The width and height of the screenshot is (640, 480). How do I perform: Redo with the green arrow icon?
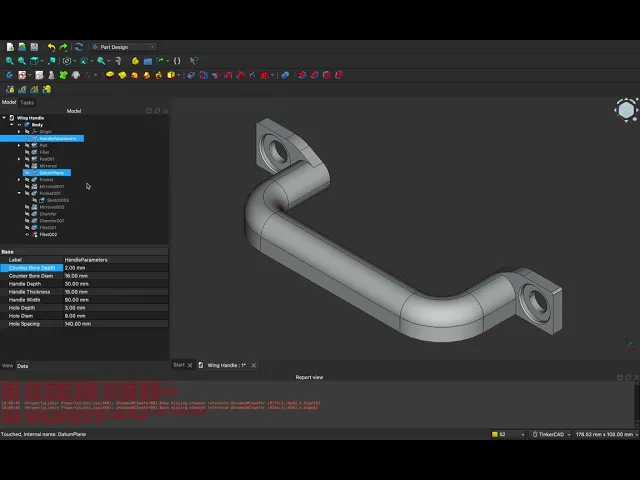(64, 47)
